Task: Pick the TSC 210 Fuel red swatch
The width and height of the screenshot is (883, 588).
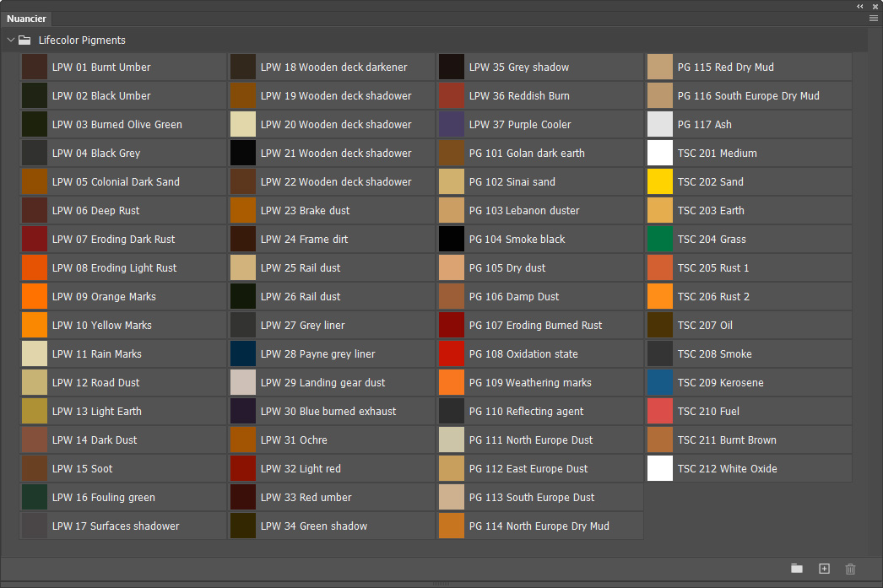Action: 660,412
